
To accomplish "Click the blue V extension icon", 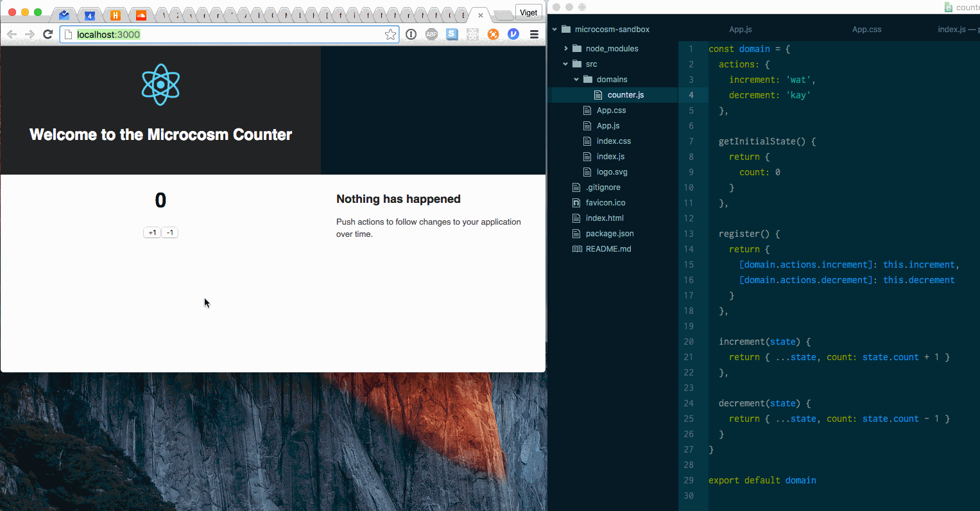I will pos(513,35).
